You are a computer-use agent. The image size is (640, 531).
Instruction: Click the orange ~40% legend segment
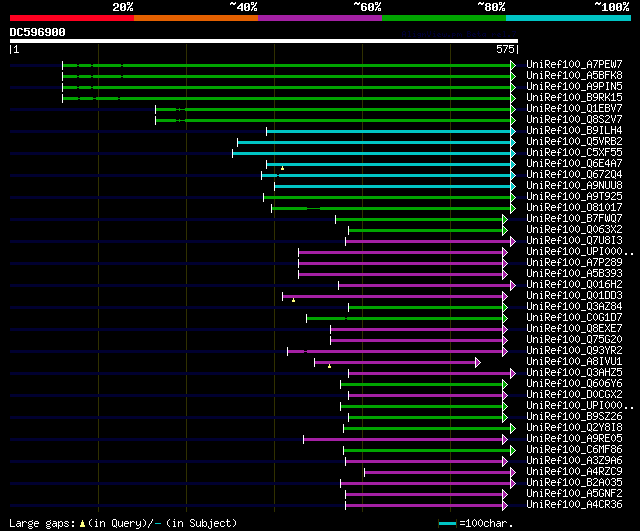click(x=196, y=18)
